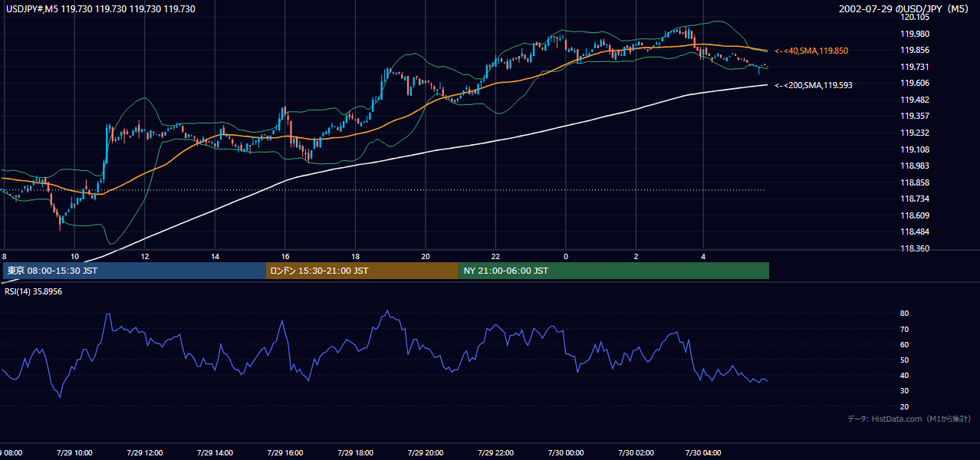Viewport: 980px width, 460px height.
Task: Click the hour label 0 under price chart
Action: tap(566, 256)
